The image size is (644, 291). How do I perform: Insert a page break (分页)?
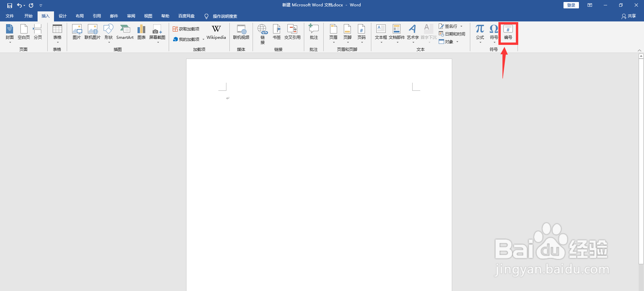tap(38, 32)
